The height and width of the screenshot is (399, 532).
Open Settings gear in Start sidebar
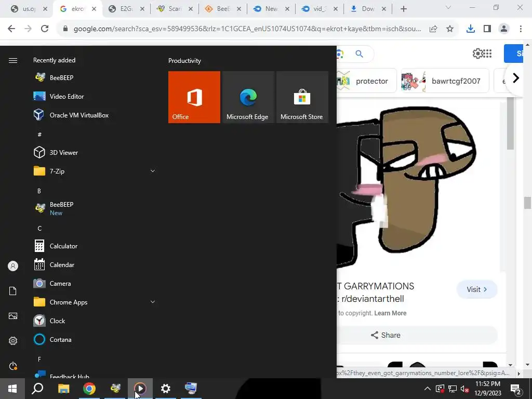(13, 341)
